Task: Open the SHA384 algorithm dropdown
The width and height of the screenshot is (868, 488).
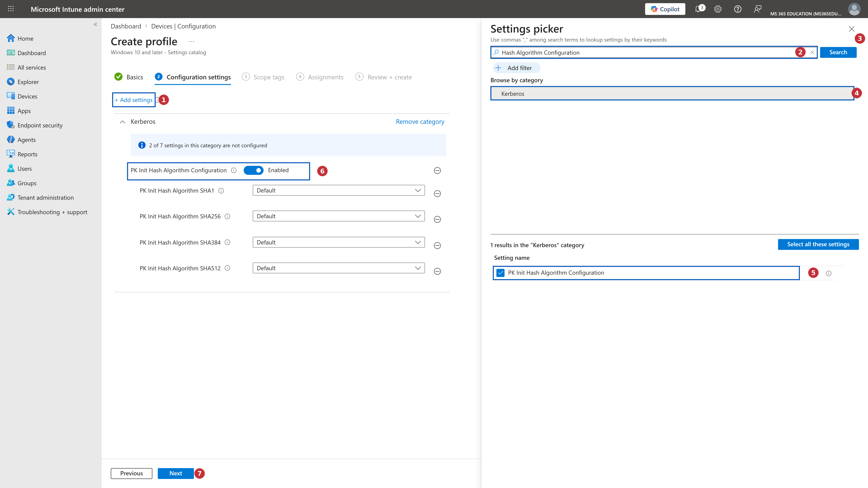Action: 338,242
